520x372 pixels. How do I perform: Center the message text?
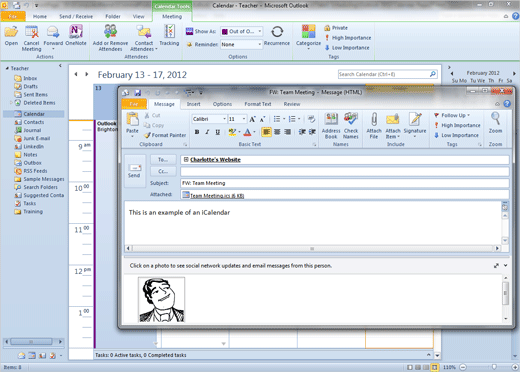pos(277,132)
